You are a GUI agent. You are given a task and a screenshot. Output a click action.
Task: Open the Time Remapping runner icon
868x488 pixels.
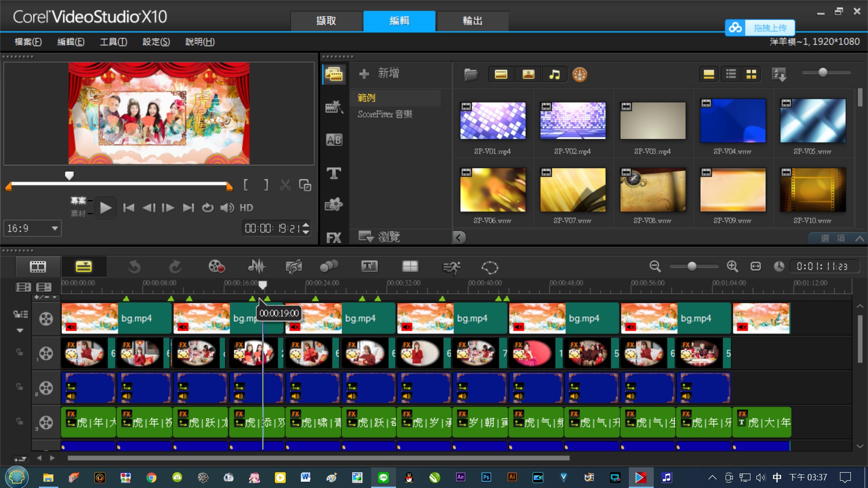pos(452,267)
